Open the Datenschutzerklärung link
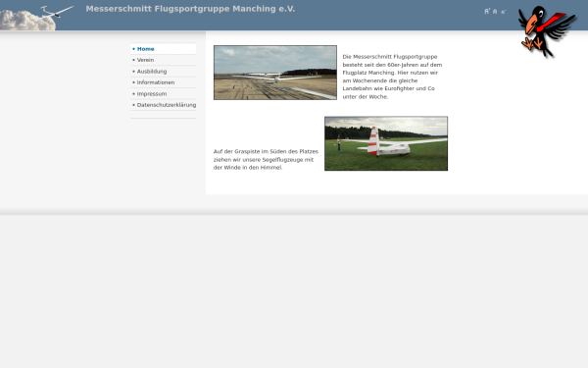 coord(163,105)
